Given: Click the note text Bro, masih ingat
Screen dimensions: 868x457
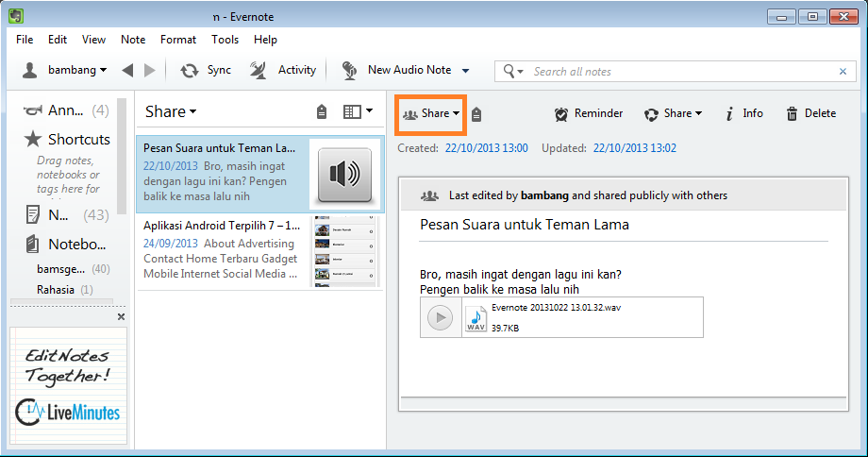Looking at the screenshot, I should (x=521, y=274).
